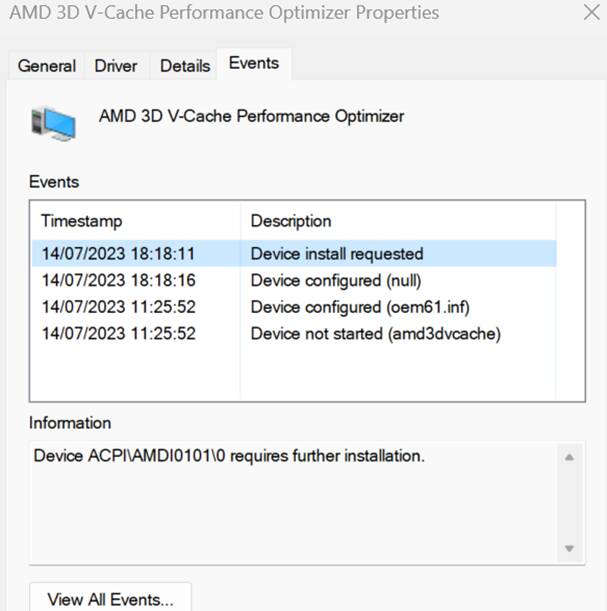The image size is (607, 611).
Task: Click the AMD device computer icon
Action: (x=53, y=122)
